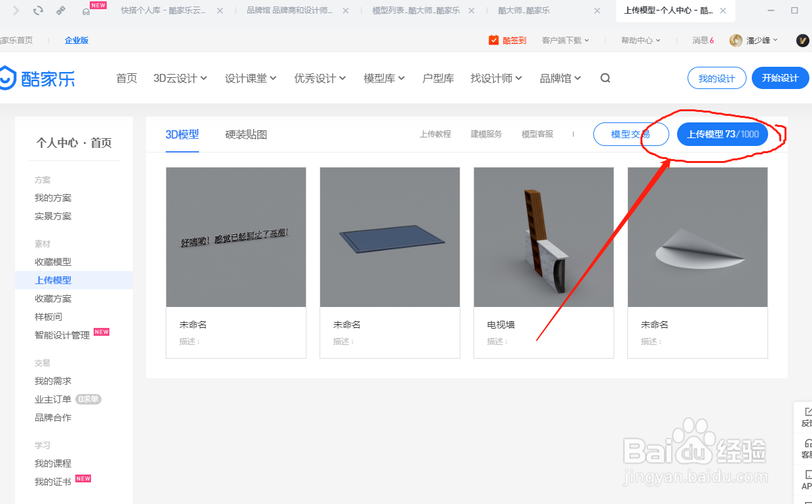
Task: Open 样板间 in sidebar
Action: click(48, 317)
